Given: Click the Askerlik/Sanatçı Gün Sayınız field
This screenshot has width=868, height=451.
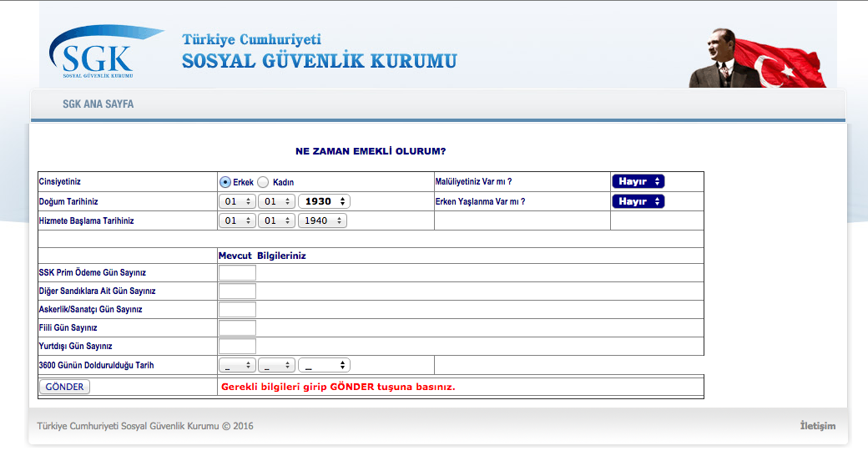Looking at the screenshot, I should [237, 309].
